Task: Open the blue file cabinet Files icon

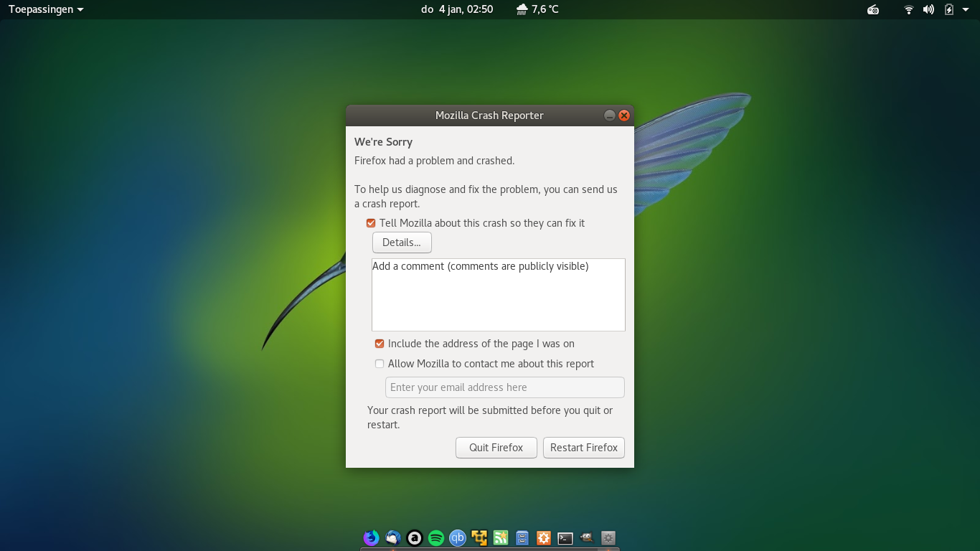Action: coord(522,537)
